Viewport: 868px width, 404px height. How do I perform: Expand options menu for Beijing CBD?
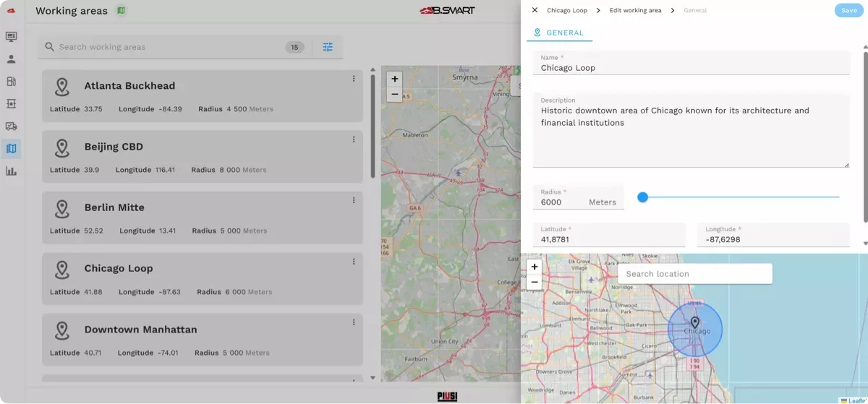point(354,139)
